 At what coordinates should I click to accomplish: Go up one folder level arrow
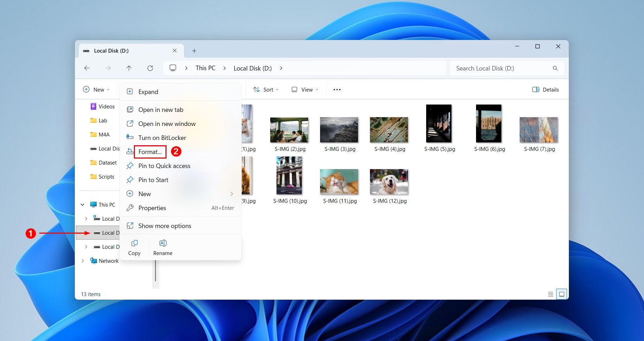click(x=129, y=68)
